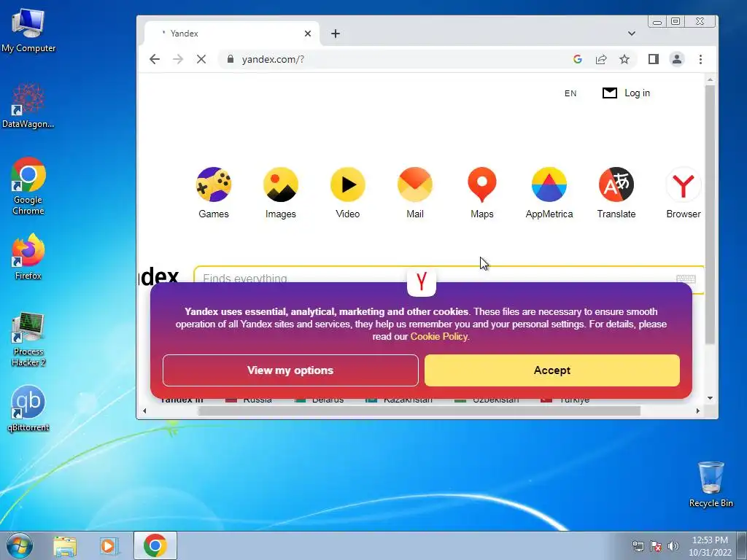
Task: Open Yandex Maps service icon
Action: coord(482,184)
